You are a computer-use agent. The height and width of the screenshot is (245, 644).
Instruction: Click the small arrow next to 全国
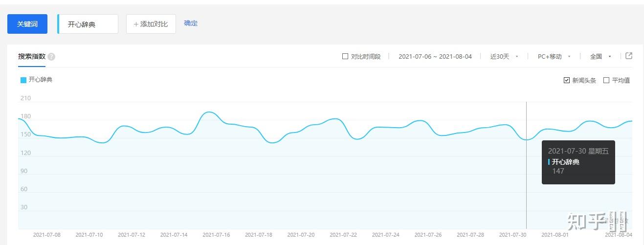point(610,57)
